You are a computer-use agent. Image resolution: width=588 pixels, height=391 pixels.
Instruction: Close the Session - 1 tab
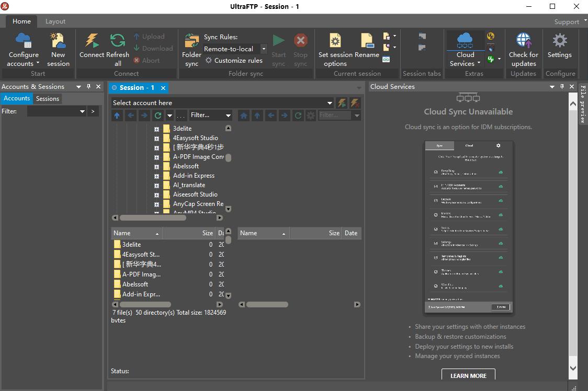163,88
